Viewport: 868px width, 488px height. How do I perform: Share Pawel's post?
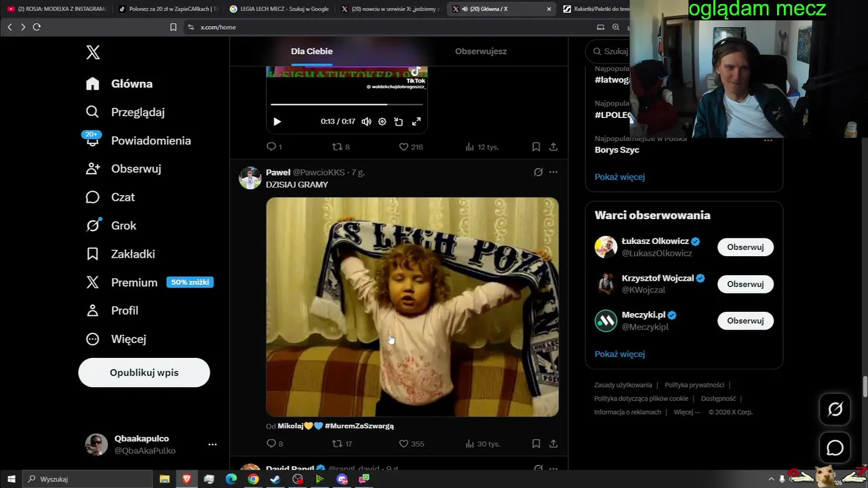pos(553,444)
